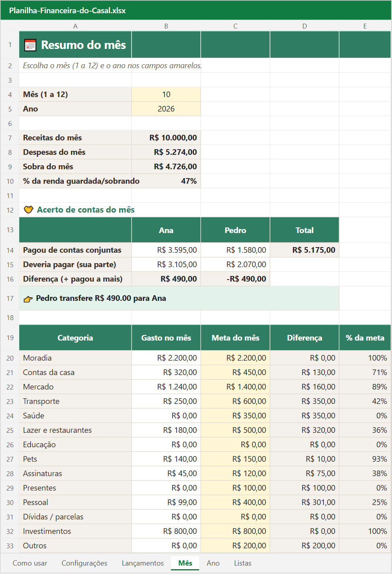The height and width of the screenshot is (574, 392).
Task: Click the Presentes meta R$ 100,00
Action: coord(236,488)
